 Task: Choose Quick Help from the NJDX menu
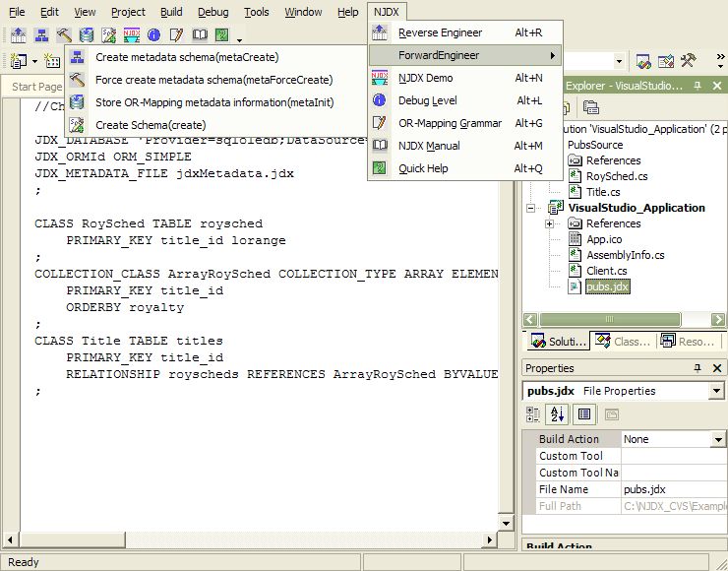click(465, 168)
